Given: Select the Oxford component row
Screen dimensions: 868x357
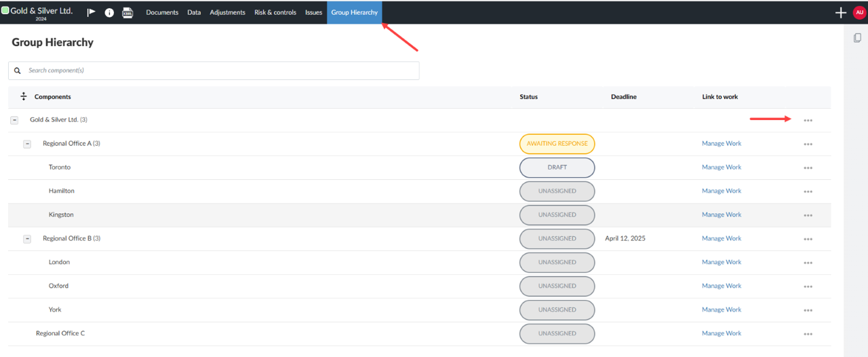Looking at the screenshot, I should point(419,286).
